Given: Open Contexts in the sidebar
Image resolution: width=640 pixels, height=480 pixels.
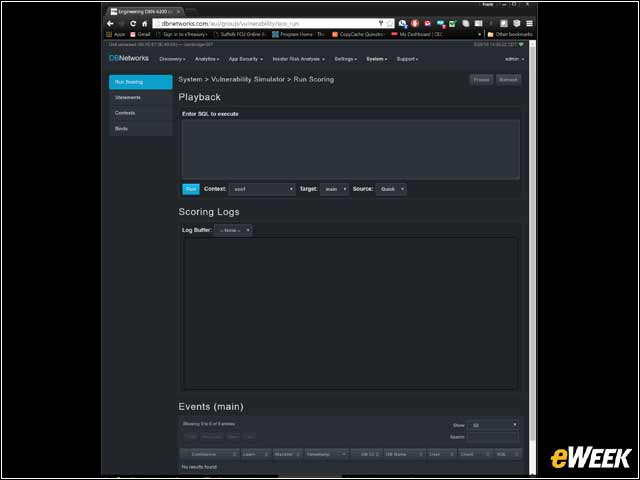Looking at the screenshot, I should pyautogui.click(x=141, y=113).
